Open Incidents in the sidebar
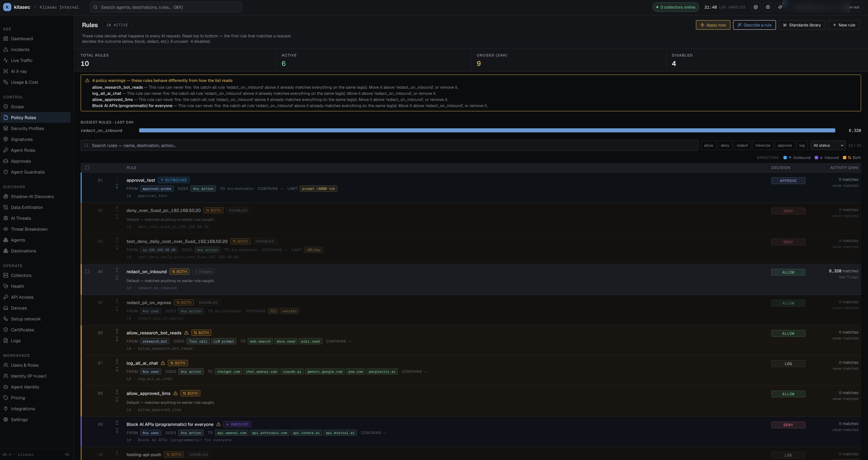This screenshot has width=868, height=460. coord(35,50)
